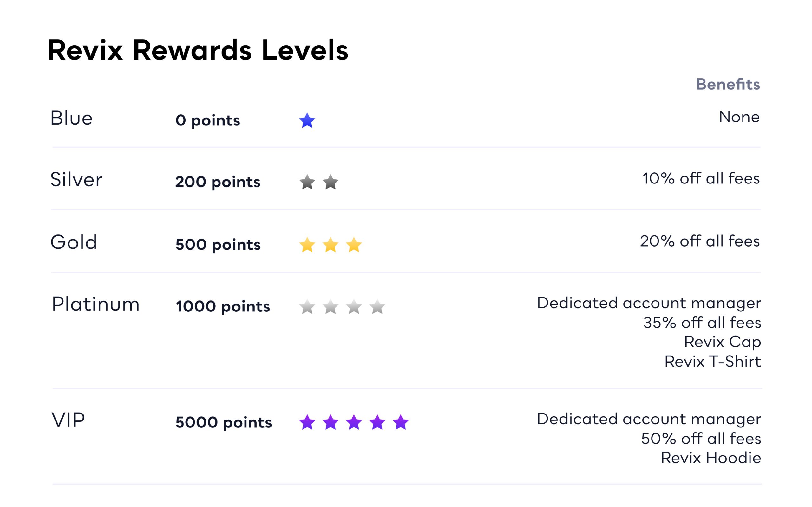Click the 10% off all fees benefit
This screenshot has height=507, width=812.
tap(701, 178)
